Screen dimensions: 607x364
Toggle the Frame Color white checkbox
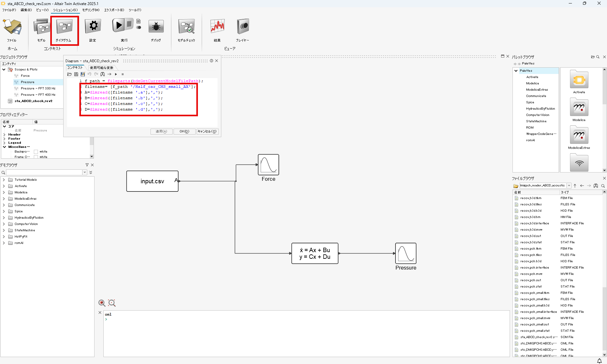pos(36,157)
